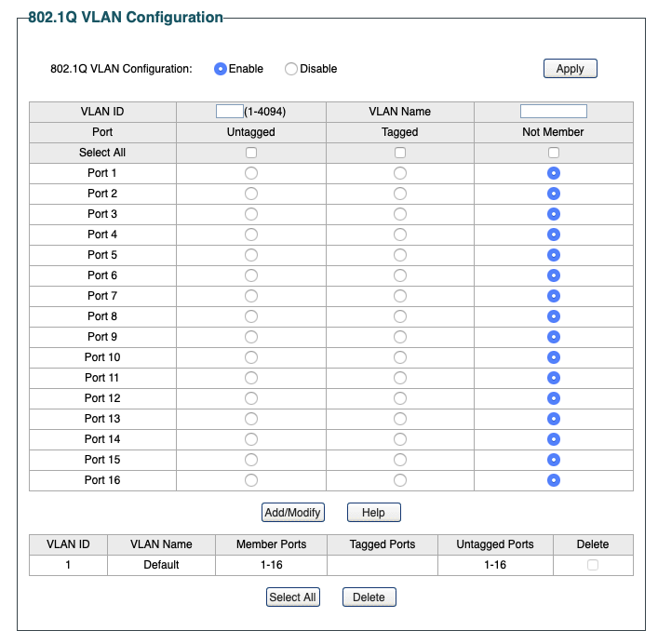
Task: Click the Apply button
Action: (570, 69)
